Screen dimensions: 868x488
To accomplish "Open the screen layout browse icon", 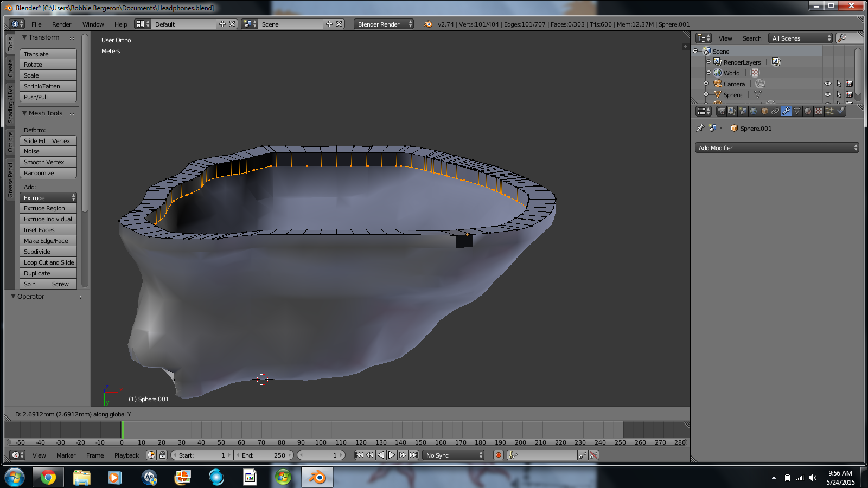I will coord(143,24).
